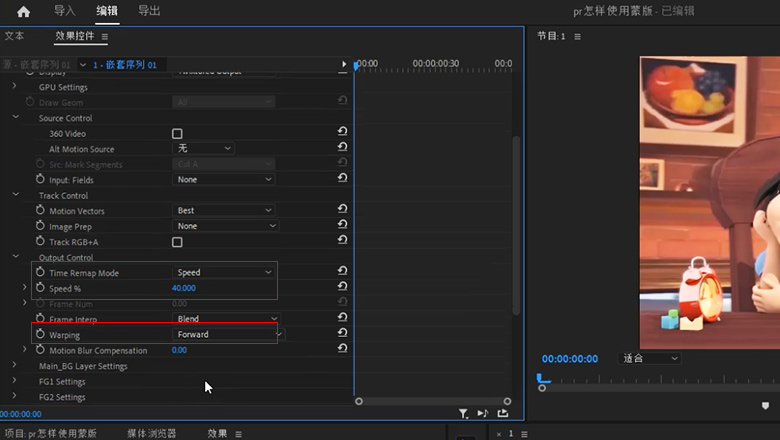
Task: Toggle stopwatch for Image Prep
Action: (41, 226)
